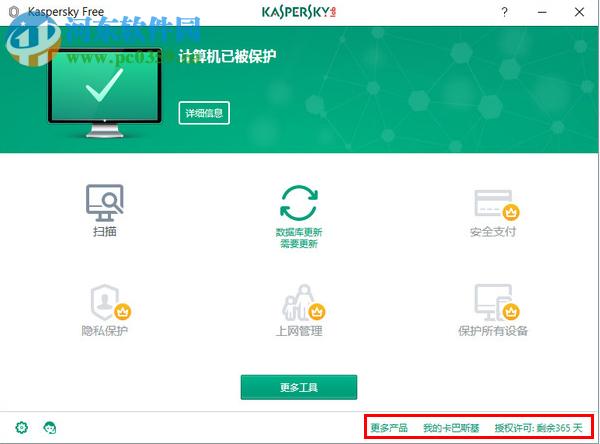Open the 我的卡巴斯基 link

point(451,428)
